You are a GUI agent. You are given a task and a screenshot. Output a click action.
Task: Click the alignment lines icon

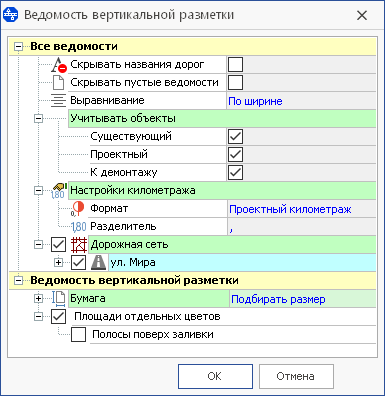(x=58, y=101)
